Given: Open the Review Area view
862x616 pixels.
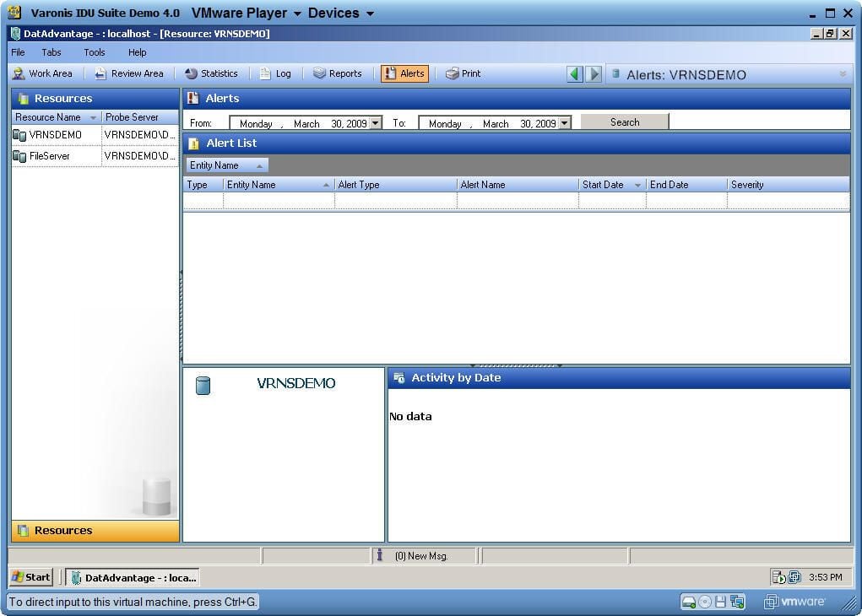Looking at the screenshot, I should (x=129, y=73).
